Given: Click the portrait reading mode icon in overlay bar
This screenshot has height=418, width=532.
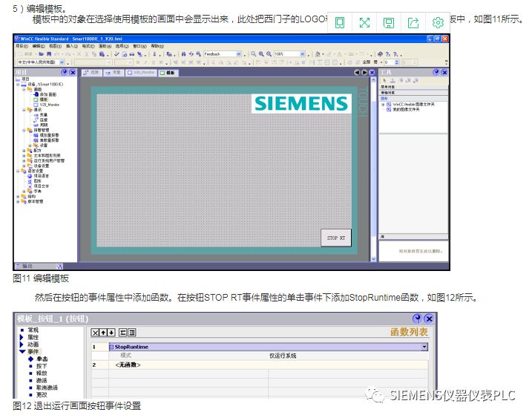Looking at the screenshot, I should click(340, 23).
